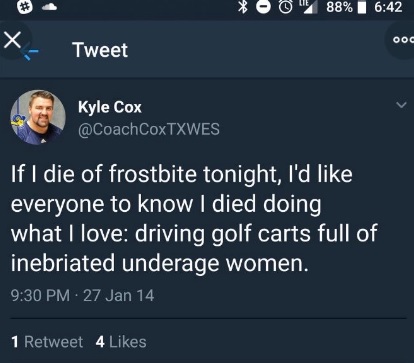Screen dimensions: 414x363
Task: Open Kyle Cox's profile picture
Action: tap(38, 117)
